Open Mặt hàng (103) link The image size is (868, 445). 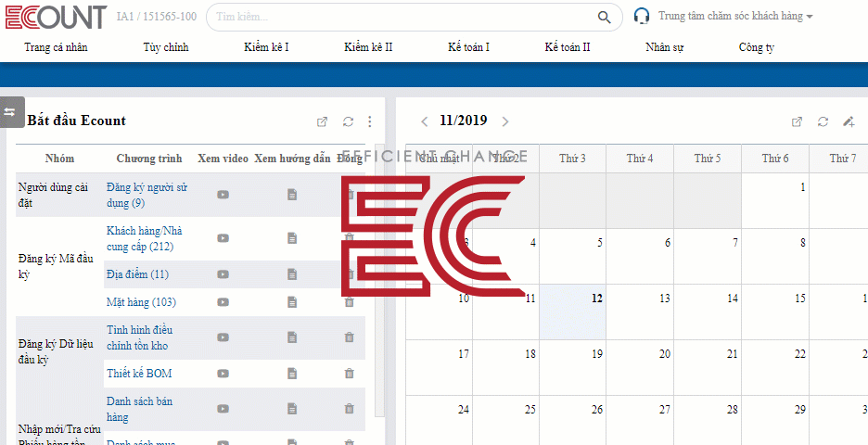[141, 302]
